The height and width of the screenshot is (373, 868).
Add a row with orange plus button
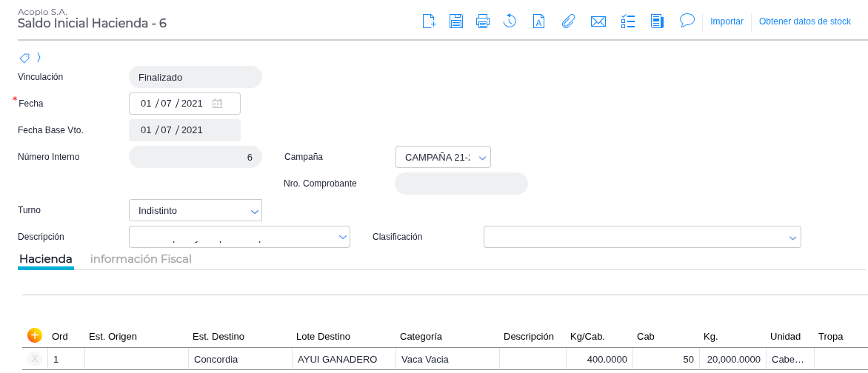coord(34,335)
